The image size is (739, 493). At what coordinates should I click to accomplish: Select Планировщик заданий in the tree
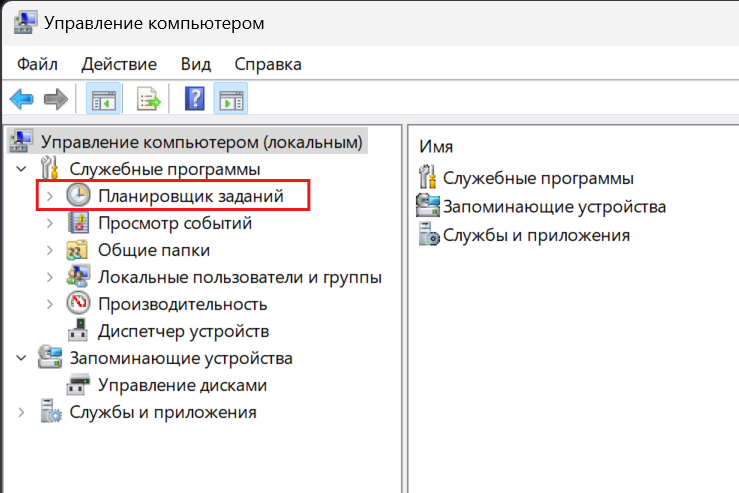tap(190, 196)
